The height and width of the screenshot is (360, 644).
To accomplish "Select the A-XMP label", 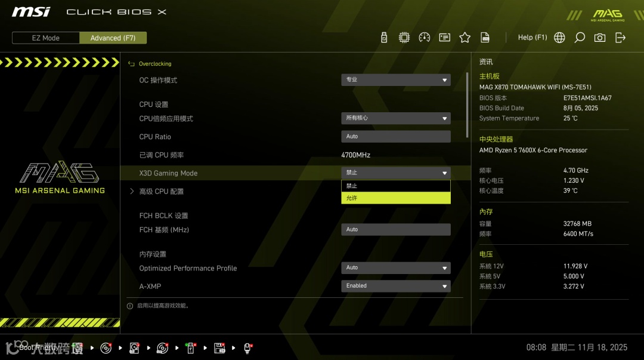I will pos(150,287).
